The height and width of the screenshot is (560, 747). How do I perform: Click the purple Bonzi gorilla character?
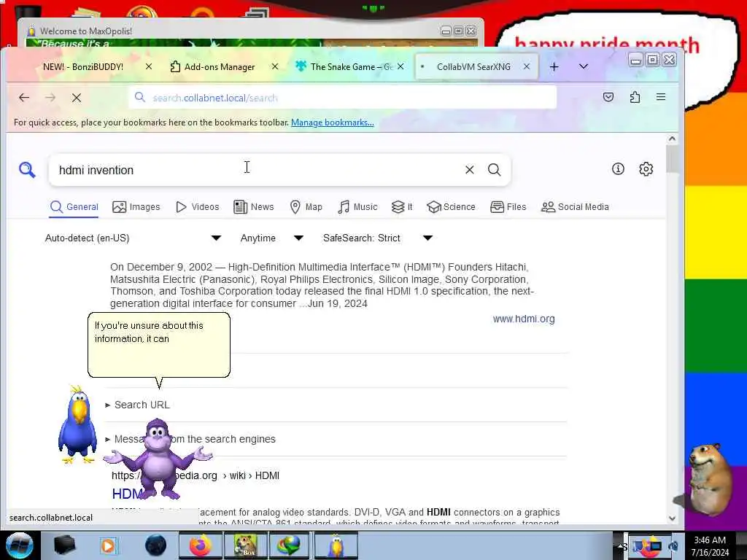pos(158,459)
